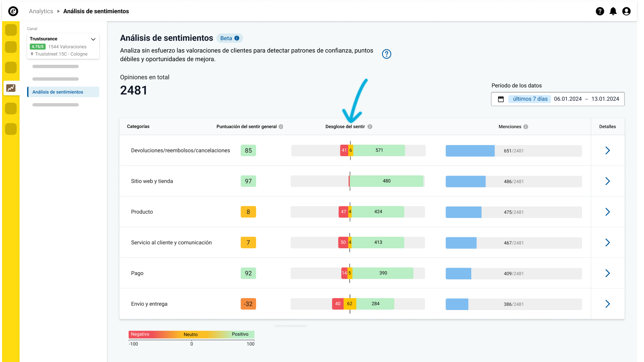Click the 1544 Valoraciones text
644x362 pixels.
click(67, 47)
